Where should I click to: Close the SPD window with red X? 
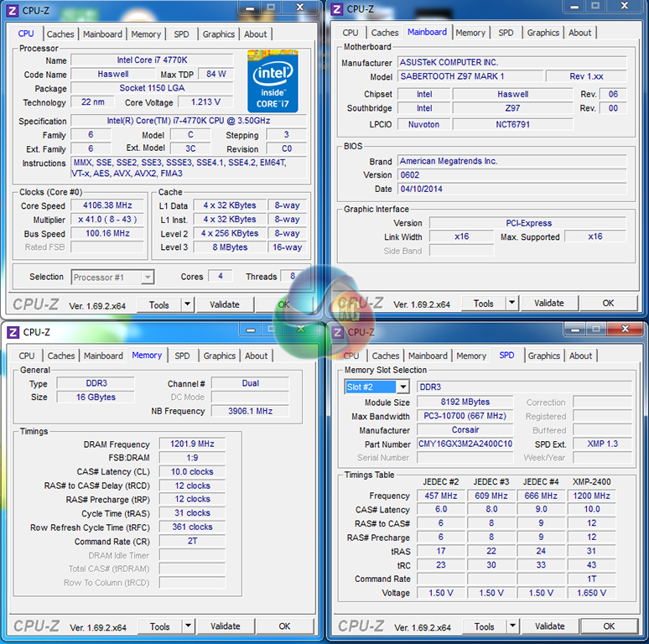[625, 329]
